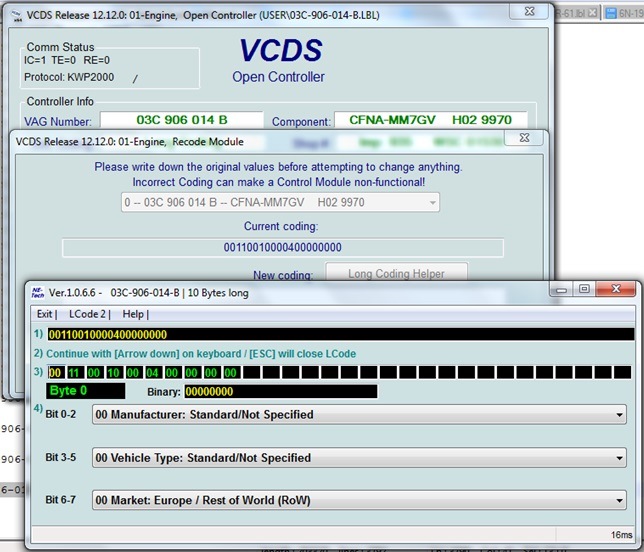Click the save icon on 6N-19 background tab
Image resolution: width=644 pixels, height=552 pixels.
(611, 14)
